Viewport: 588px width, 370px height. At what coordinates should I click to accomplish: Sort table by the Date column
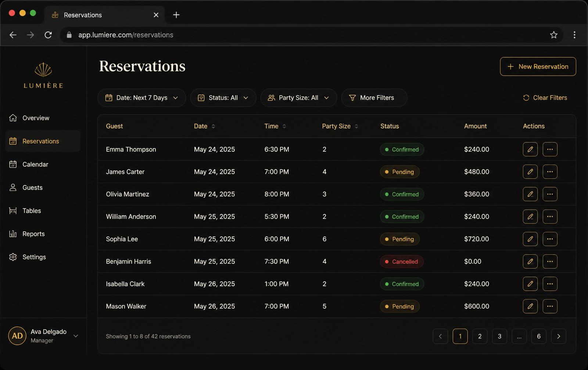click(204, 126)
